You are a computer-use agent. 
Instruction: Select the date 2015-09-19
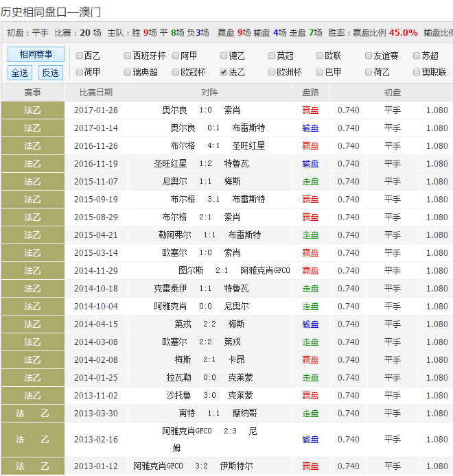(96, 200)
